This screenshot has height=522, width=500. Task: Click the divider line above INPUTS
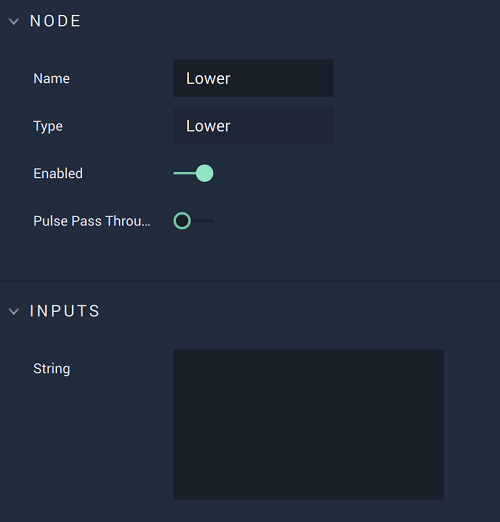click(x=250, y=281)
